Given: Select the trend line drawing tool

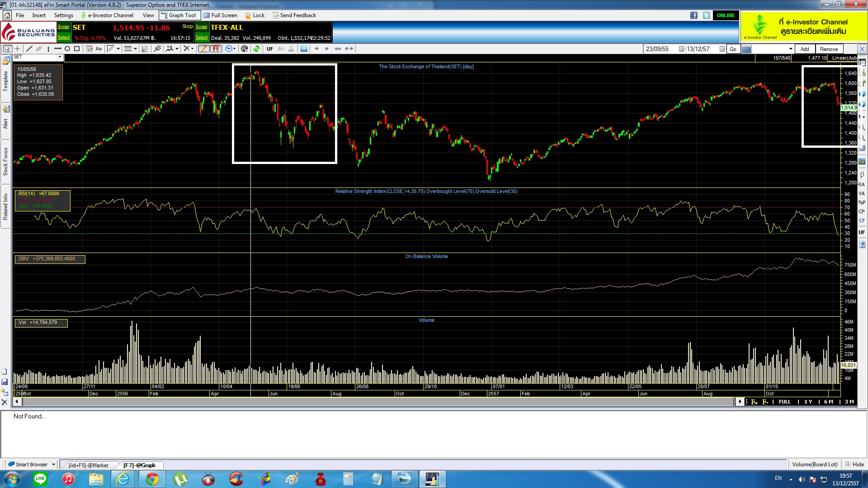Looking at the screenshot, I should (x=29, y=49).
